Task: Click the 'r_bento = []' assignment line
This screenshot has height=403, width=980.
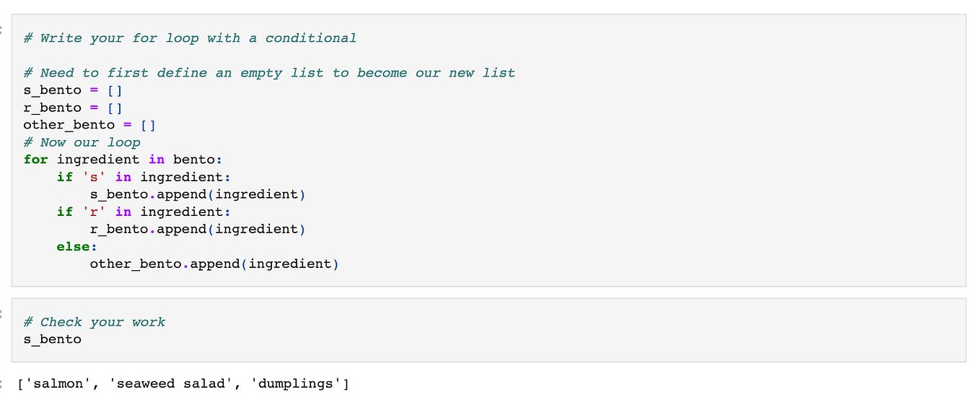Action: pyautogui.click(x=73, y=108)
